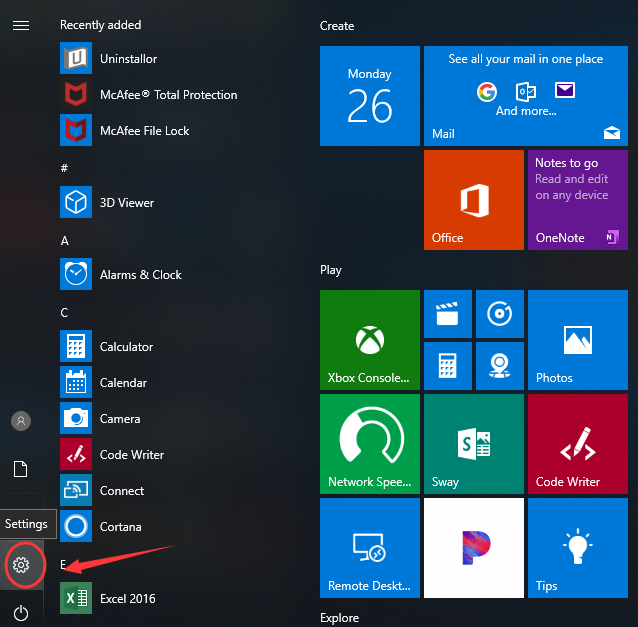This screenshot has height=627, width=638.
Task: Open the Settings gear icon
Action: pyautogui.click(x=21, y=565)
